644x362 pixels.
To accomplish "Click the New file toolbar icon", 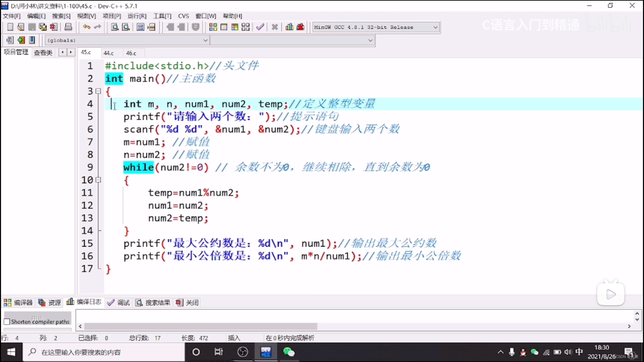I will [x=10, y=27].
